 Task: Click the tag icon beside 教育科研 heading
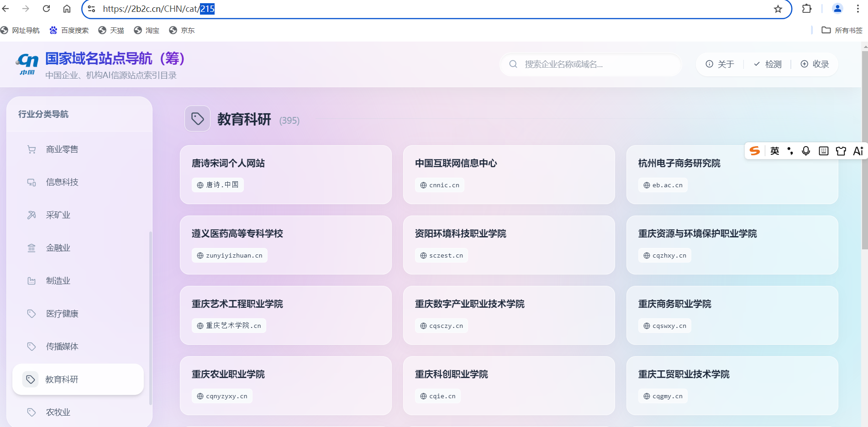197,119
